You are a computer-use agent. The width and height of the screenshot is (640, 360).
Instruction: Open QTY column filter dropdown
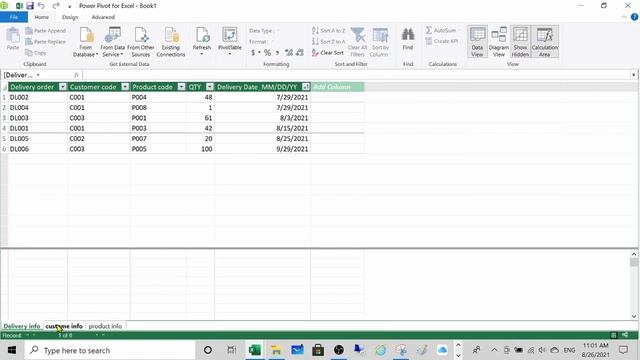point(209,87)
